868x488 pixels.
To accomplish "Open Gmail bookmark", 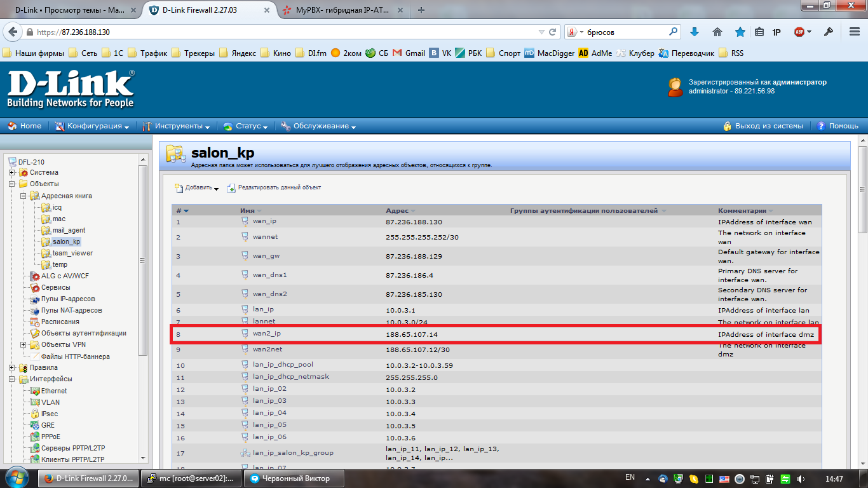I will [x=409, y=53].
